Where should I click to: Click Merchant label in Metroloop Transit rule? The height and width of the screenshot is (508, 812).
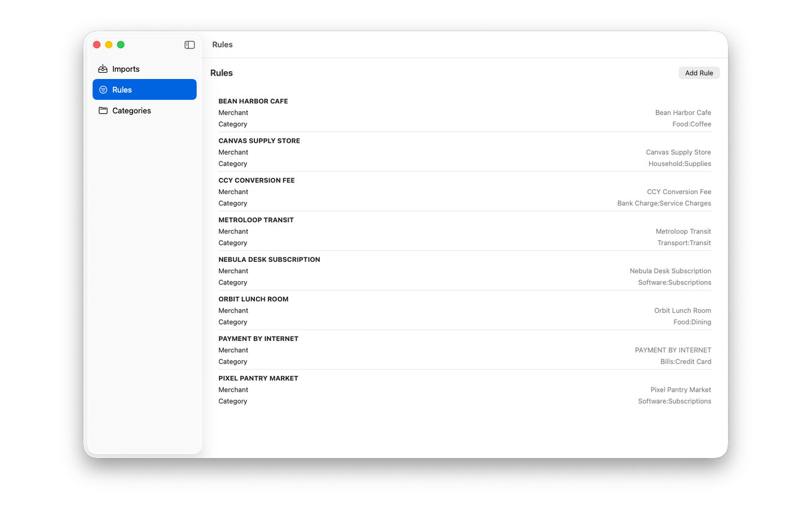pyautogui.click(x=233, y=231)
